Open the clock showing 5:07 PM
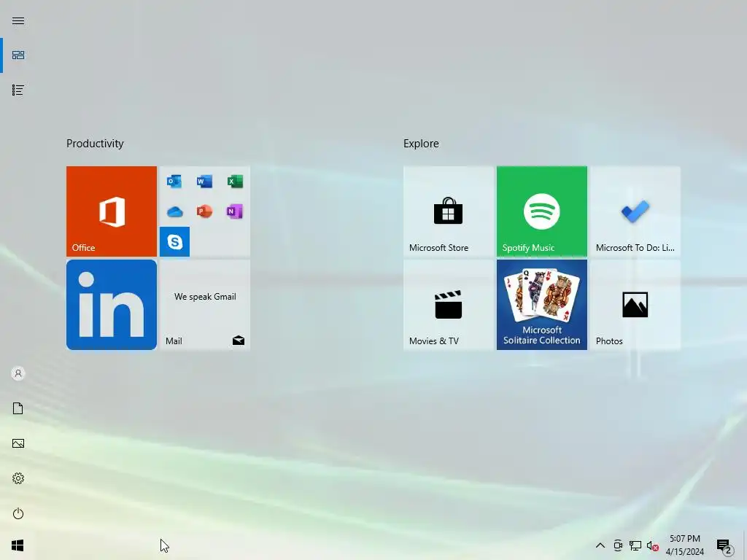The width and height of the screenshot is (747, 560). pos(684,545)
